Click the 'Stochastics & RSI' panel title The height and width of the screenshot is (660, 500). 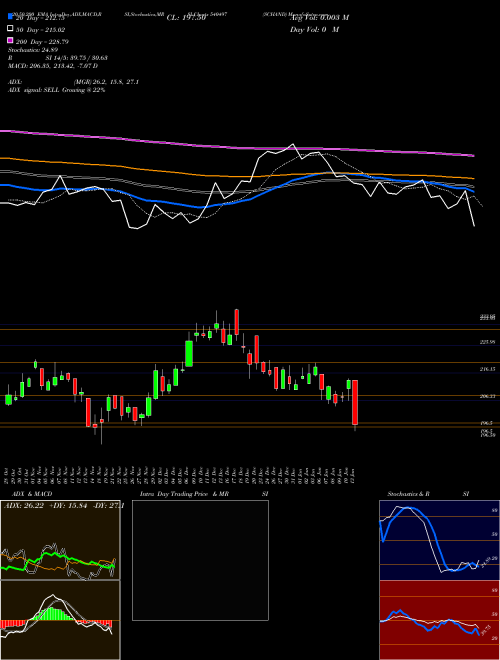[428, 494]
